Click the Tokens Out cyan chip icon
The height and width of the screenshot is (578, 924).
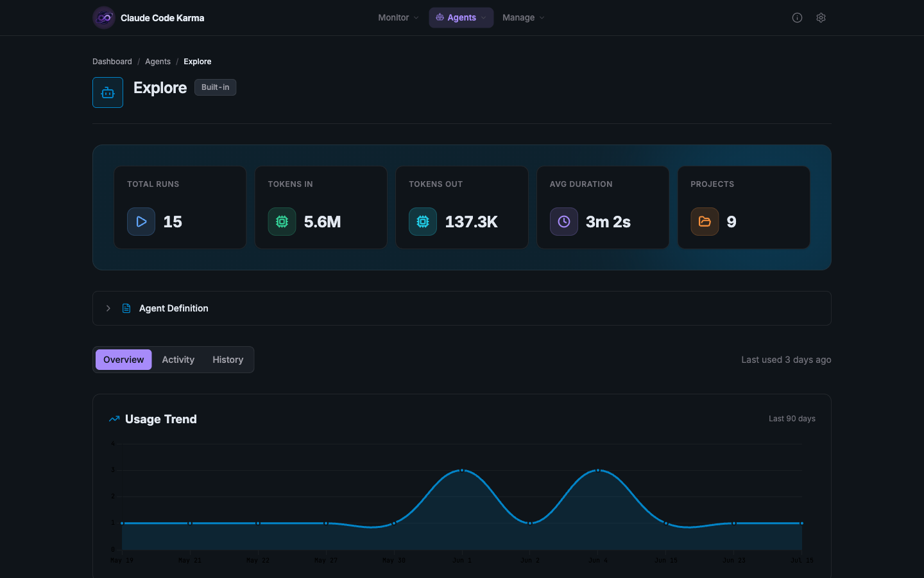pyautogui.click(x=423, y=222)
